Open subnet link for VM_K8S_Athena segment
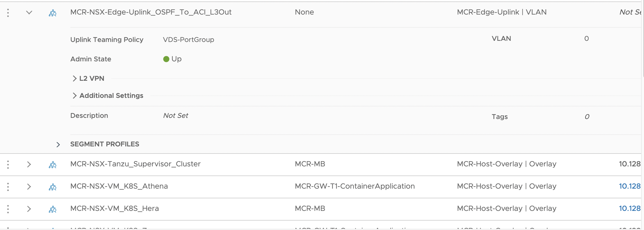 pos(630,186)
